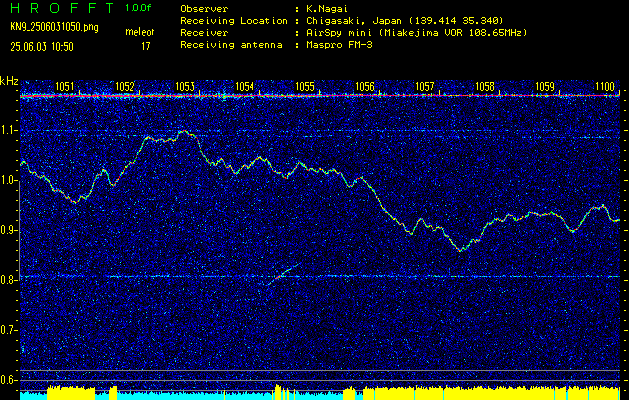Click the 0.8 frequency axis label

point(8,280)
